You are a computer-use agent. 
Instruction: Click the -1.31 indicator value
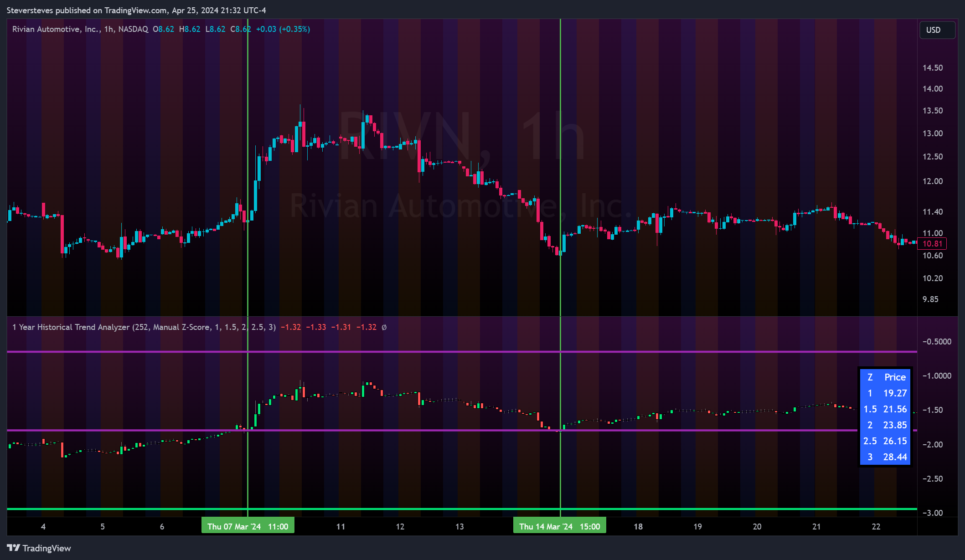pyautogui.click(x=341, y=327)
